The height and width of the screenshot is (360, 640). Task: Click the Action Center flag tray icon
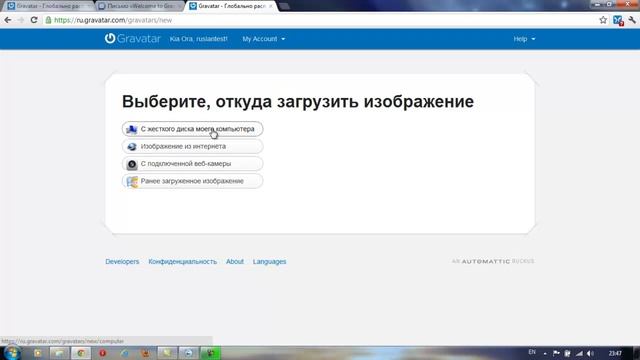point(556,353)
